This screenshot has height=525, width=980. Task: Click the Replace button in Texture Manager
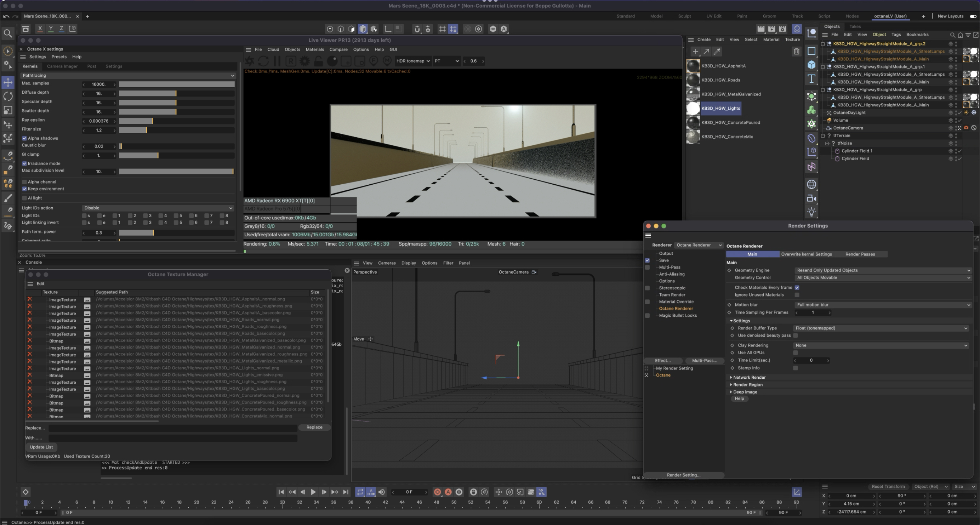point(314,427)
